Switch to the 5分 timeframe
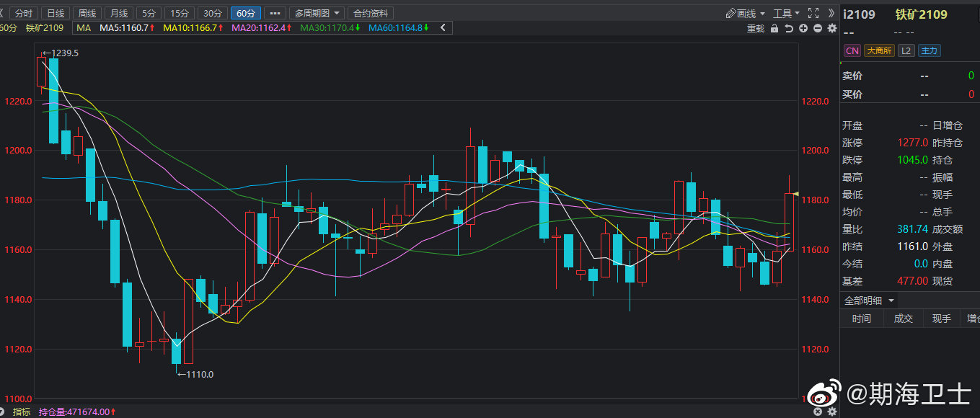 click(148, 14)
